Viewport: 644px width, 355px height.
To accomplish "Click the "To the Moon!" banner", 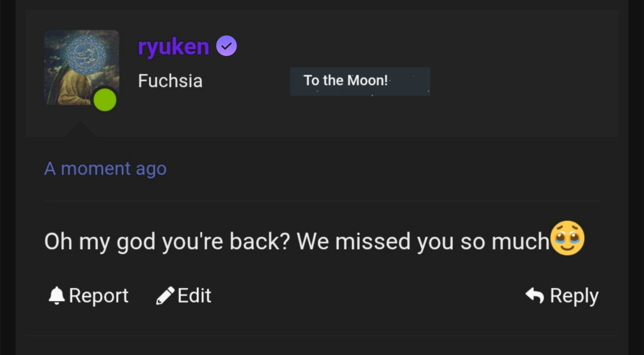I will 360,81.
